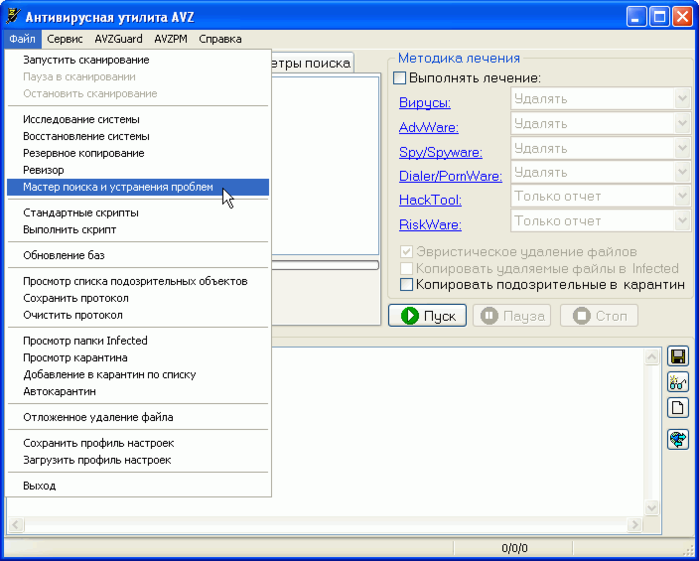Click the protocol log scroll down arrow
Screen dimensions: 699x561
pyautogui.click(x=652, y=508)
